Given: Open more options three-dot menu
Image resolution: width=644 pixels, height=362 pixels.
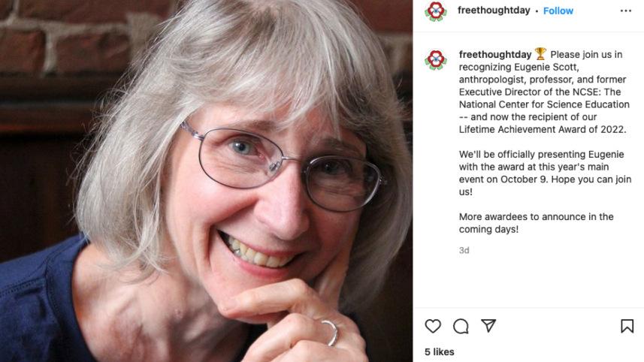Looking at the screenshot, I should pos(625,11).
